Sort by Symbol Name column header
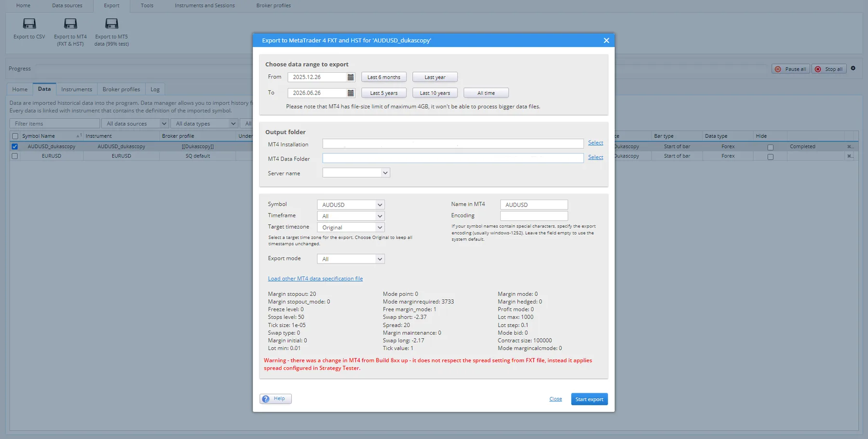This screenshot has width=868, height=439. click(39, 136)
